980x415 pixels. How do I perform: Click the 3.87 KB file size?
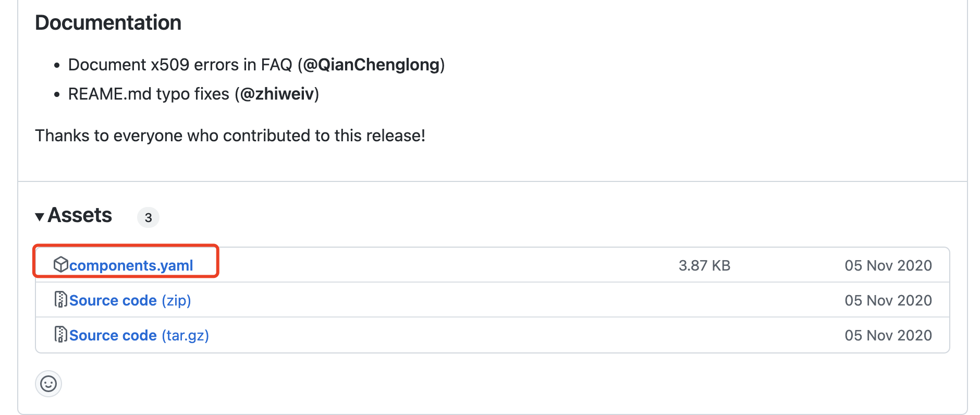point(704,266)
